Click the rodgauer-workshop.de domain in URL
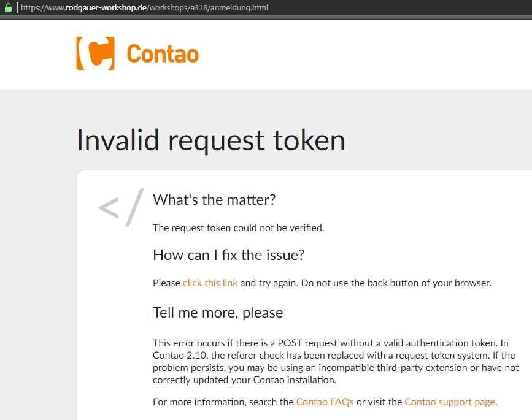Image resolution: width=532 pixels, height=420 pixels. 106,8
